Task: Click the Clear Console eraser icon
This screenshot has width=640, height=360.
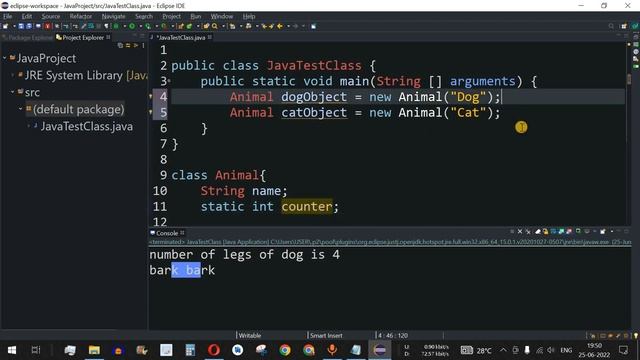Action: point(538,231)
